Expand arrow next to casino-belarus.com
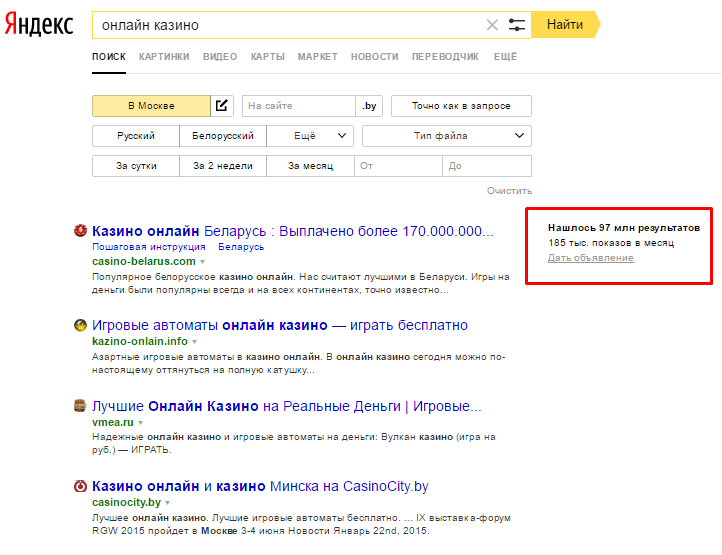The height and width of the screenshot is (555, 722). point(203,262)
